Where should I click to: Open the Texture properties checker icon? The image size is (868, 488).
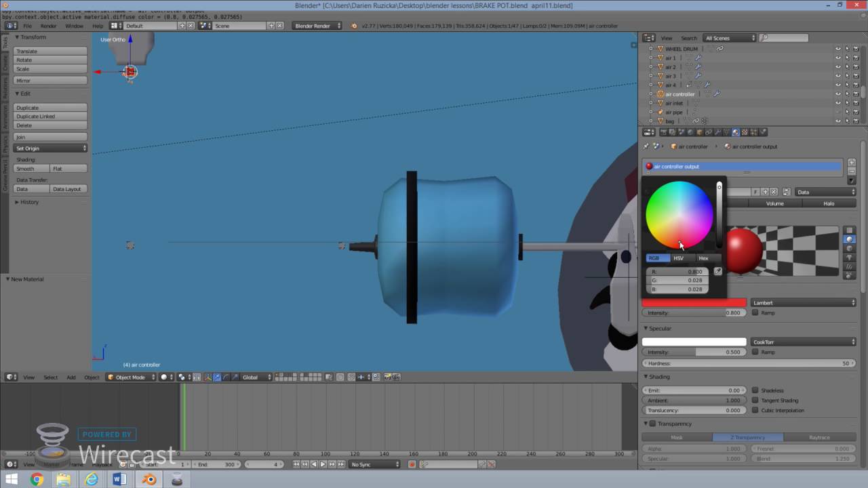(x=745, y=132)
